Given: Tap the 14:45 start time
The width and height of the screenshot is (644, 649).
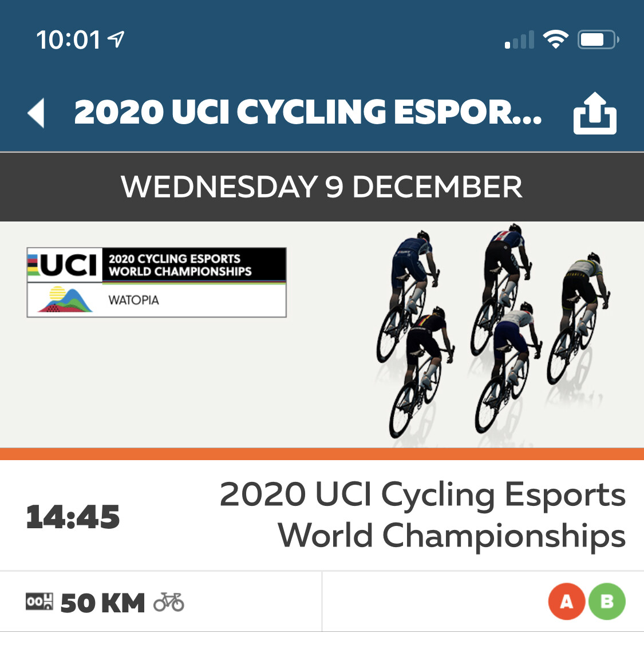Looking at the screenshot, I should (x=73, y=517).
